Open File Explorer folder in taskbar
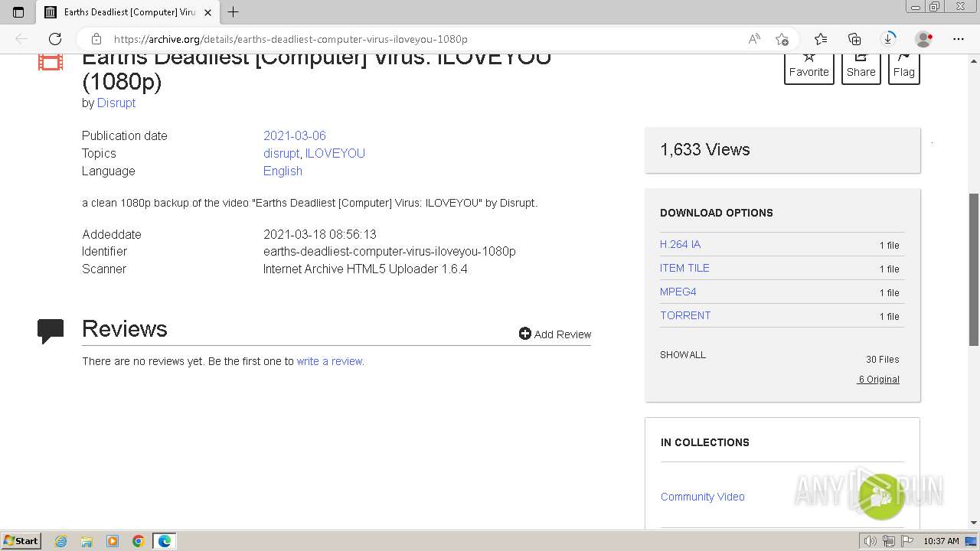The image size is (980, 551). click(x=87, y=541)
